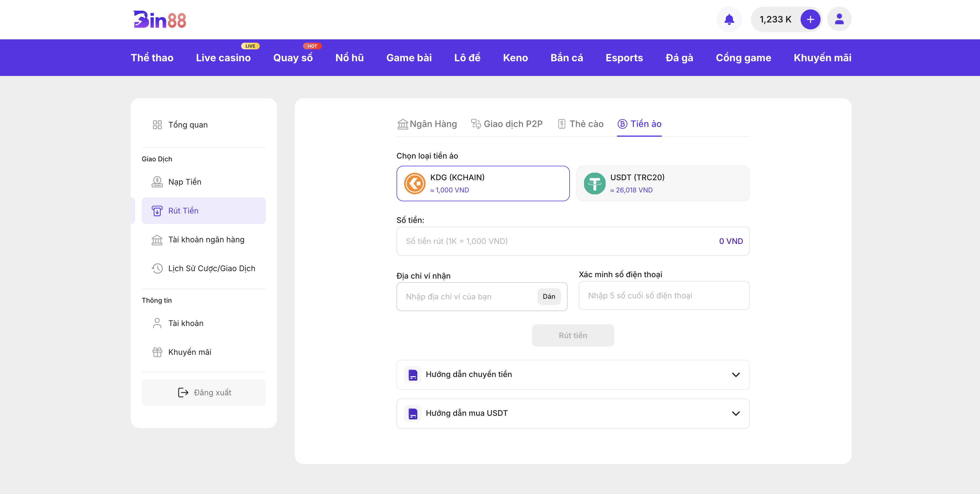Open Bắn cá menu
The image size is (980, 494).
[x=567, y=58]
